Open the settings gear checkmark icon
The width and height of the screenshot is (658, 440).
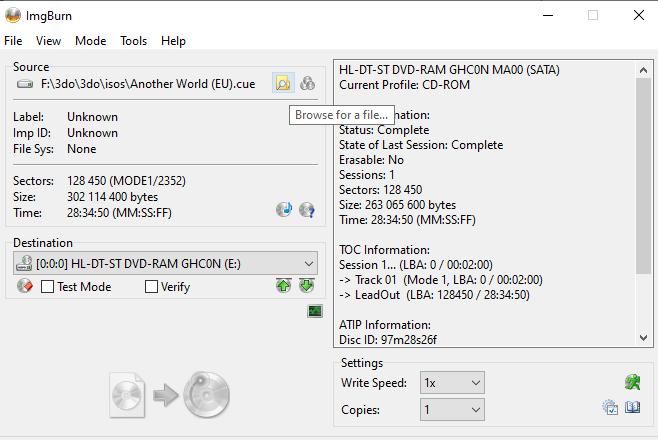pos(610,407)
